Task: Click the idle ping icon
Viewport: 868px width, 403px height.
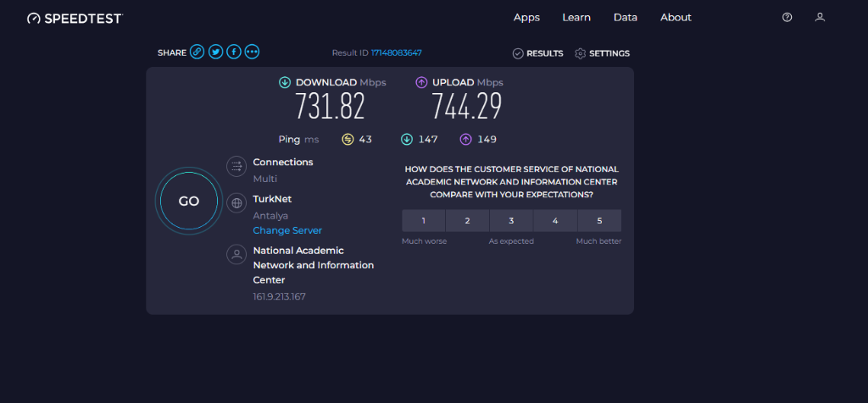Action: pos(347,140)
